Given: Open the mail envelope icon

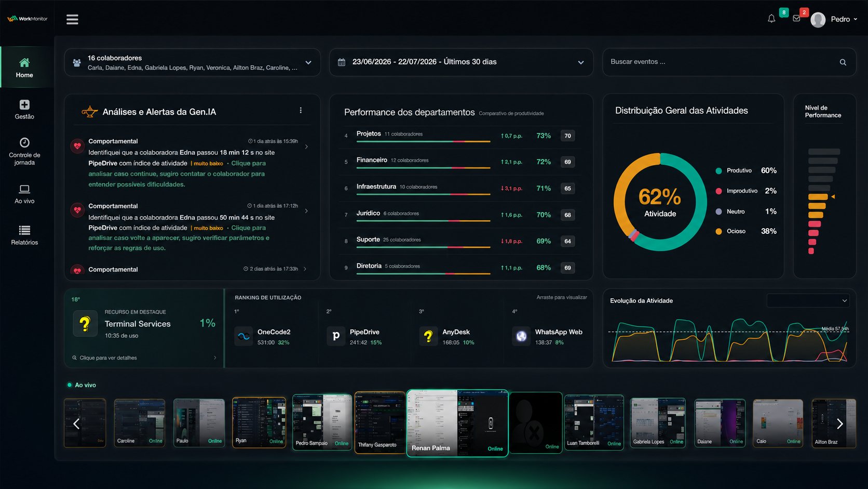Looking at the screenshot, I should (796, 19).
